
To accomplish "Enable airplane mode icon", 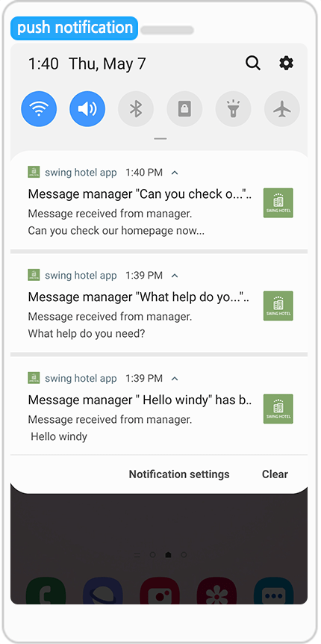I will click(282, 109).
